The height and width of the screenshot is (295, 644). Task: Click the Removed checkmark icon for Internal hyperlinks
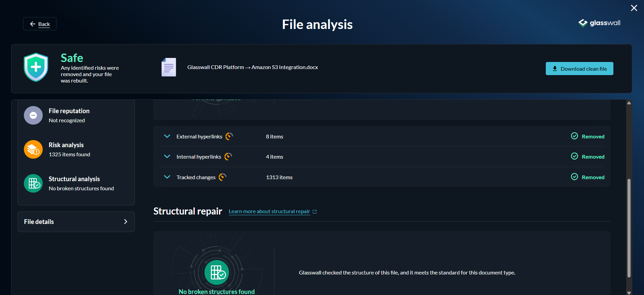(x=574, y=156)
